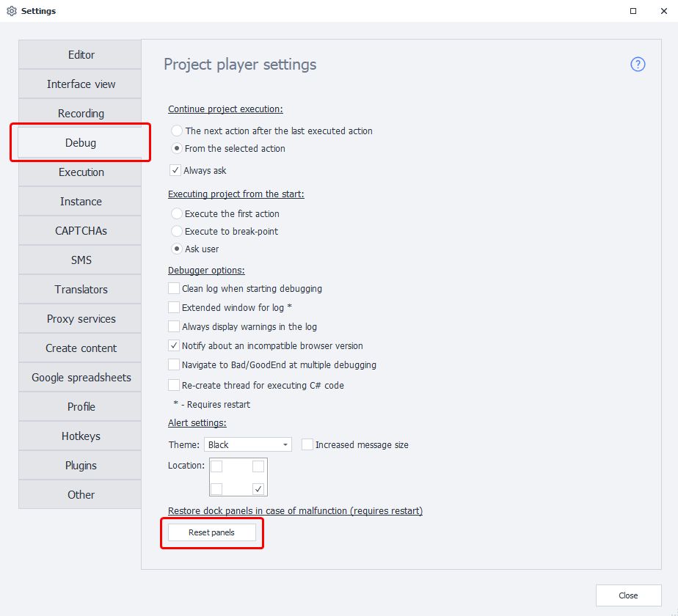
Task: Set alert location to top-left corner
Action: coord(217,466)
